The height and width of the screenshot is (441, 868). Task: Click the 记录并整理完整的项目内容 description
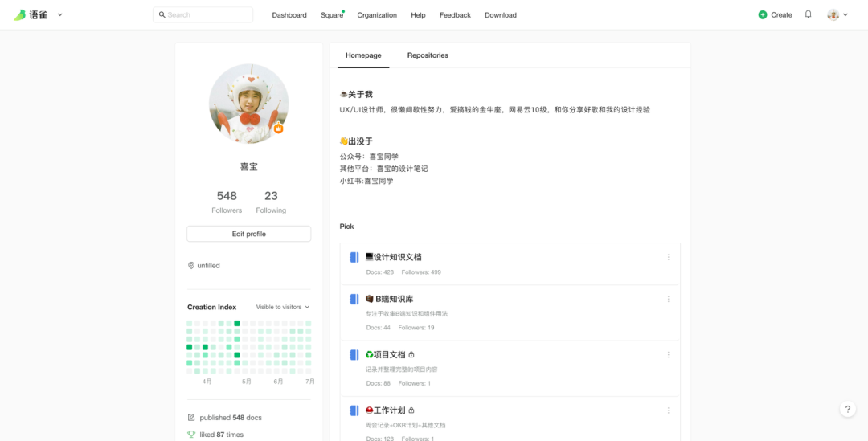401,369
